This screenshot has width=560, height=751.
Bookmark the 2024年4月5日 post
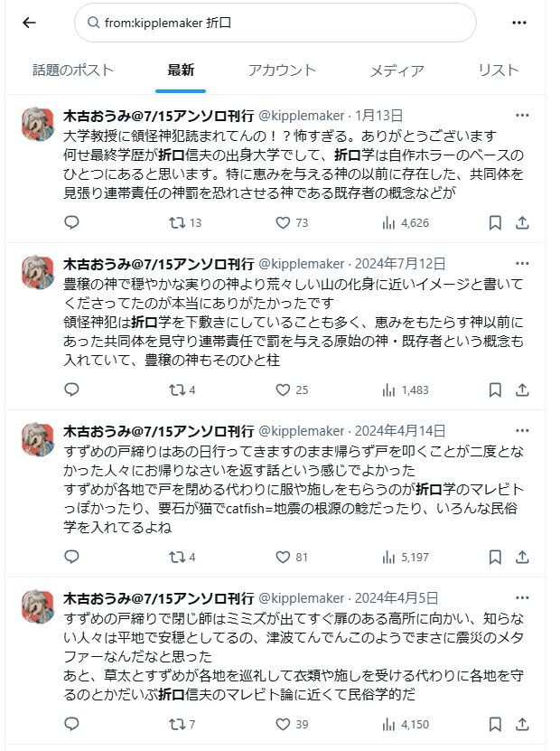pyautogui.click(x=495, y=724)
